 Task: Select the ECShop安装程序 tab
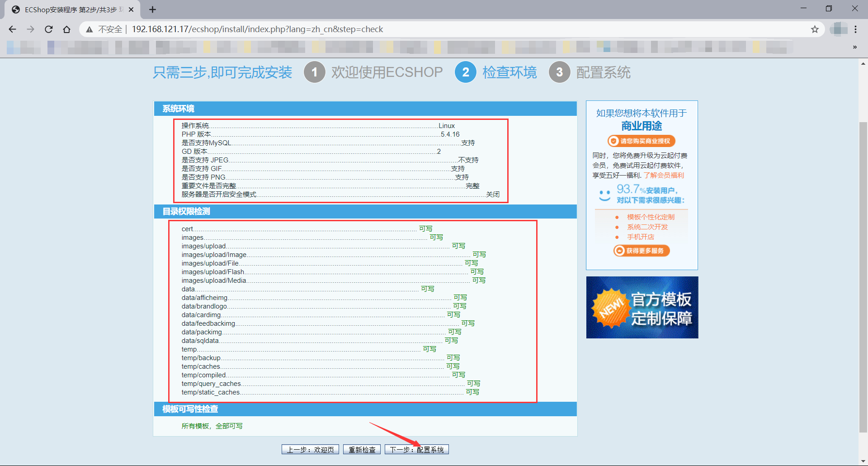72,10
